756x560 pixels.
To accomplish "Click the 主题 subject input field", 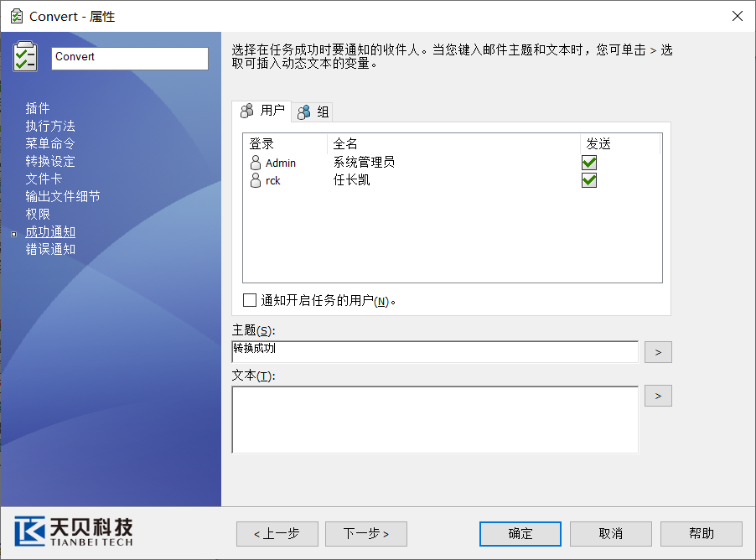I will [434, 351].
